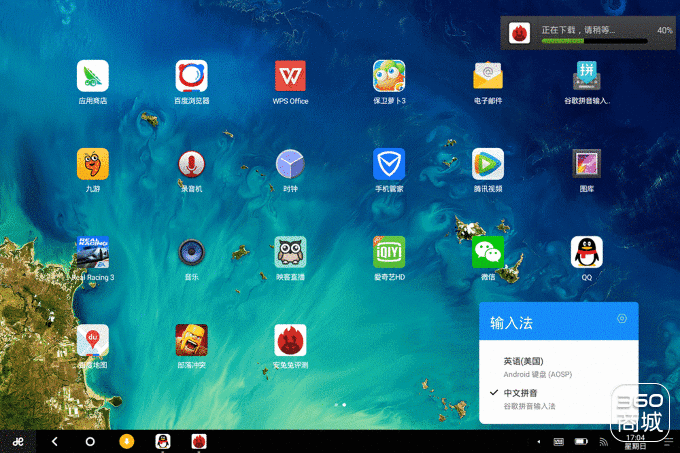Screen dimensions: 680x453
Task: Switch to yellow download app in taskbar
Action: click(x=127, y=442)
